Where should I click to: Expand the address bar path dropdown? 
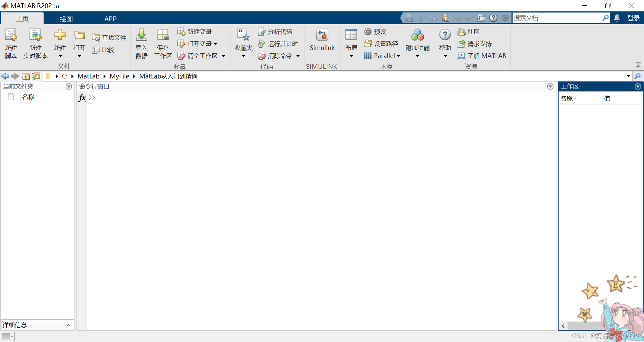click(x=628, y=76)
